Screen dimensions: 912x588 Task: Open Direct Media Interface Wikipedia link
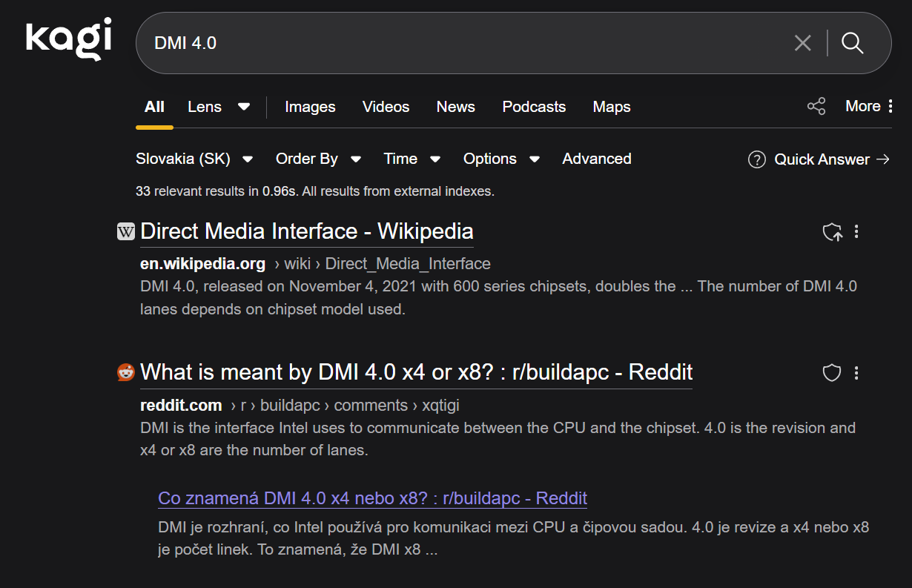click(306, 231)
